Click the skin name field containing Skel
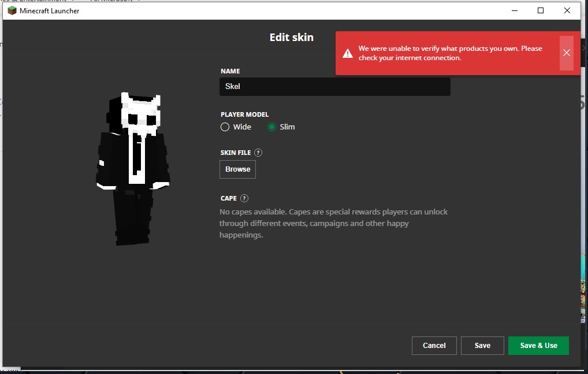Viewport: 588px width, 374px height. pyautogui.click(x=335, y=86)
